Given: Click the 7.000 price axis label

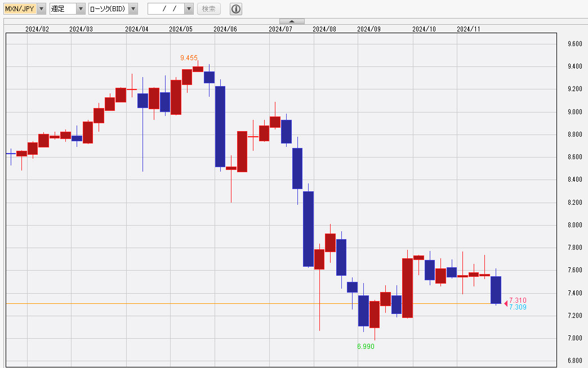Looking at the screenshot, I should [x=575, y=338].
